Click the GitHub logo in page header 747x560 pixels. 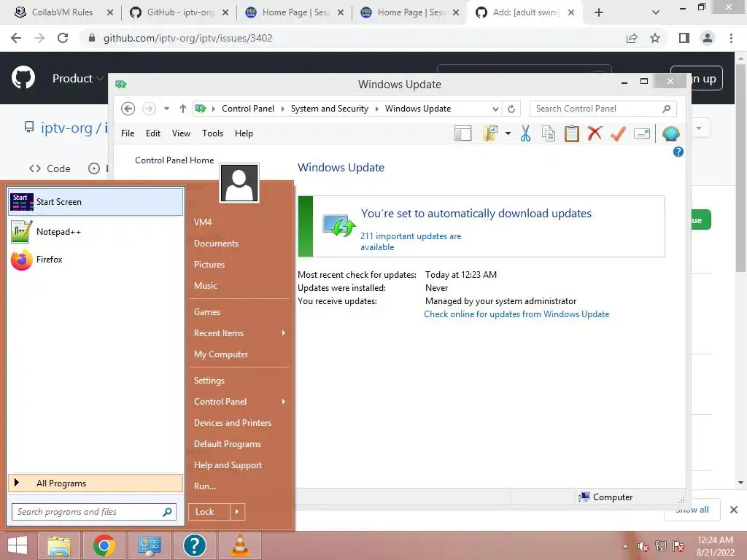tap(23, 77)
